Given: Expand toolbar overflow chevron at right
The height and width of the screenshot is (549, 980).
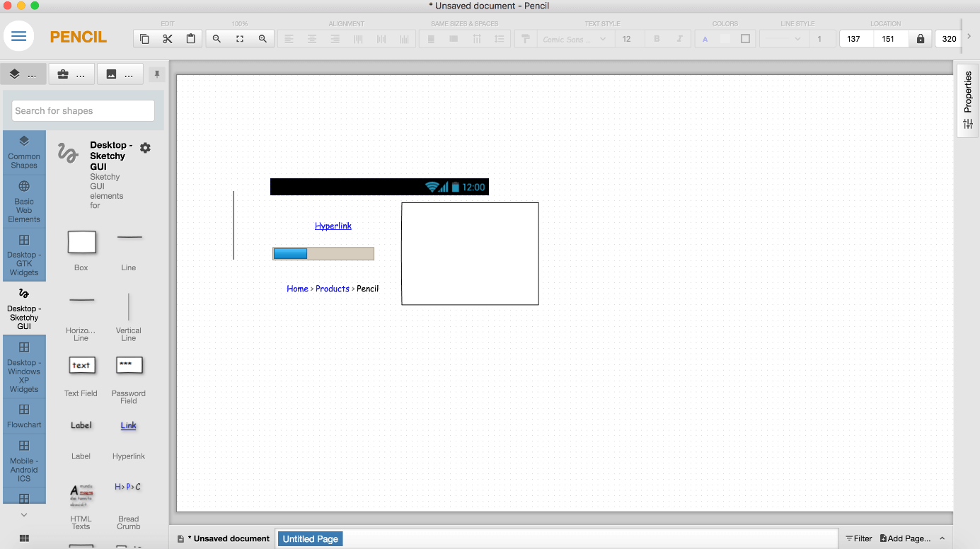Looking at the screenshot, I should [x=969, y=37].
